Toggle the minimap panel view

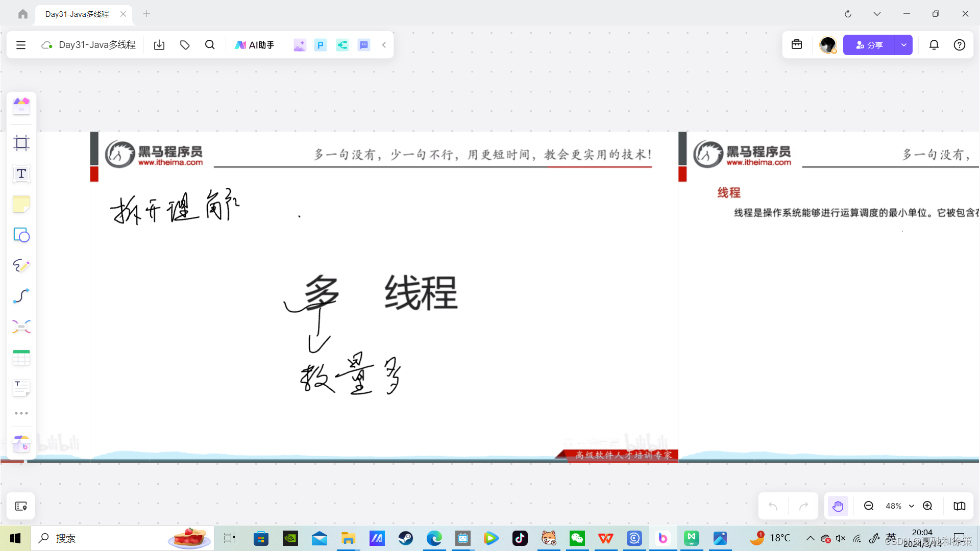pyautogui.click(x=959, y=506)
